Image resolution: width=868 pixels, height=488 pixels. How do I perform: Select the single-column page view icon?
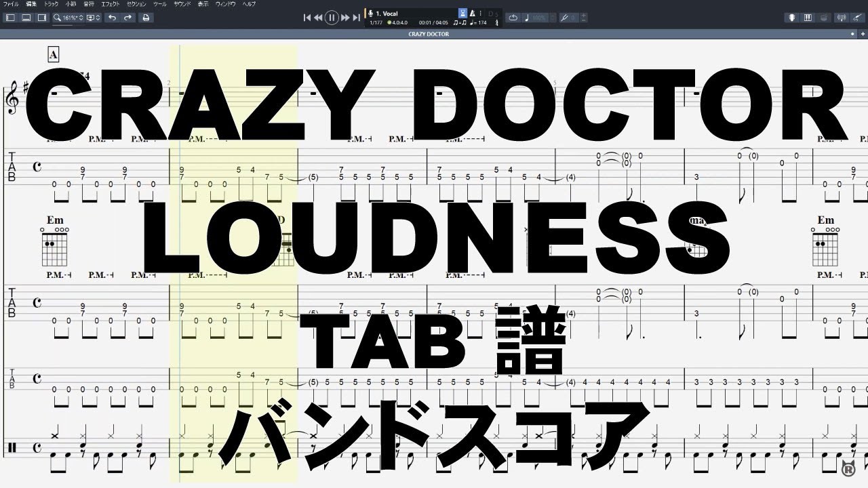(9, 18)
